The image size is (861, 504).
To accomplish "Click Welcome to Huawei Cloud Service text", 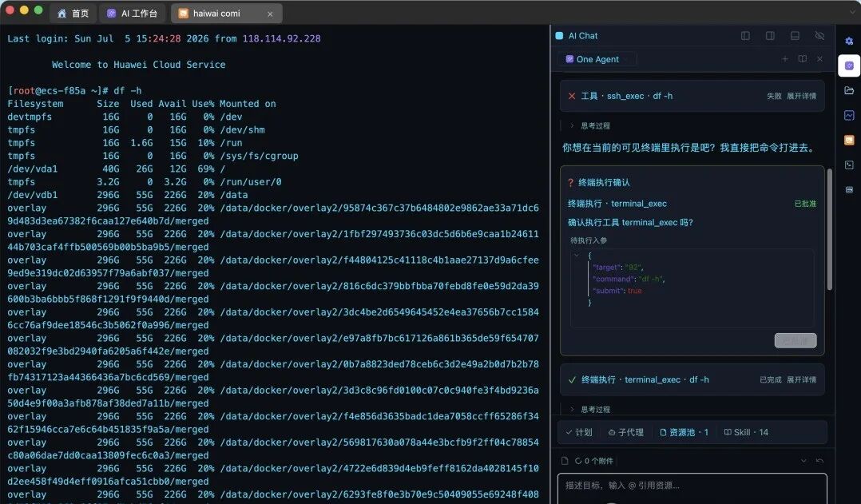I will [138, 65].
